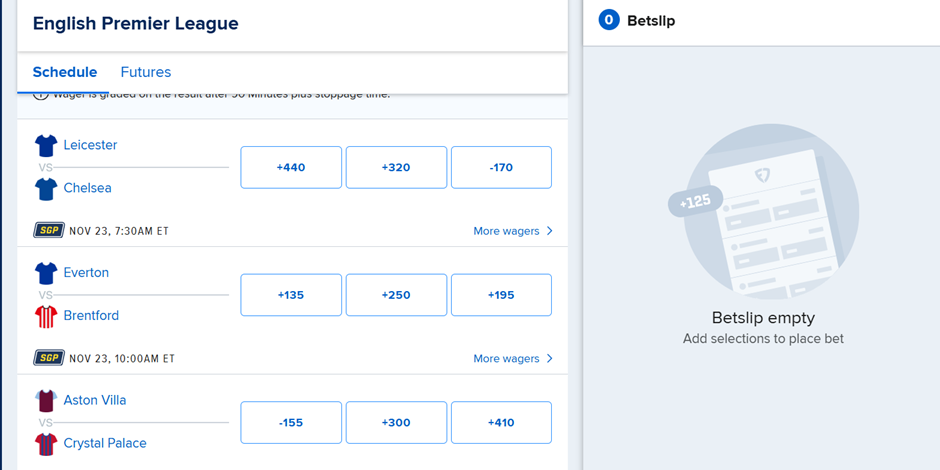Open the Futures tab
The image size is (940, 470).
(146, 73)
